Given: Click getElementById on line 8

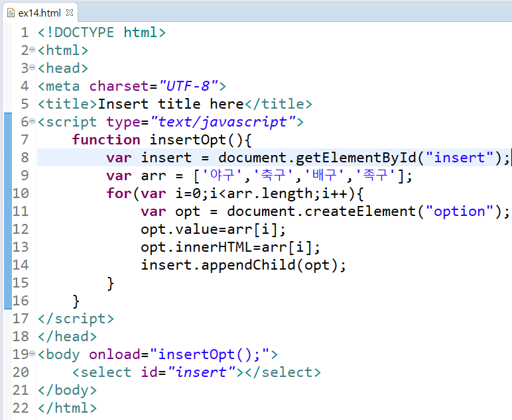Looking at the screenshot, I should (x=356, y=158).
